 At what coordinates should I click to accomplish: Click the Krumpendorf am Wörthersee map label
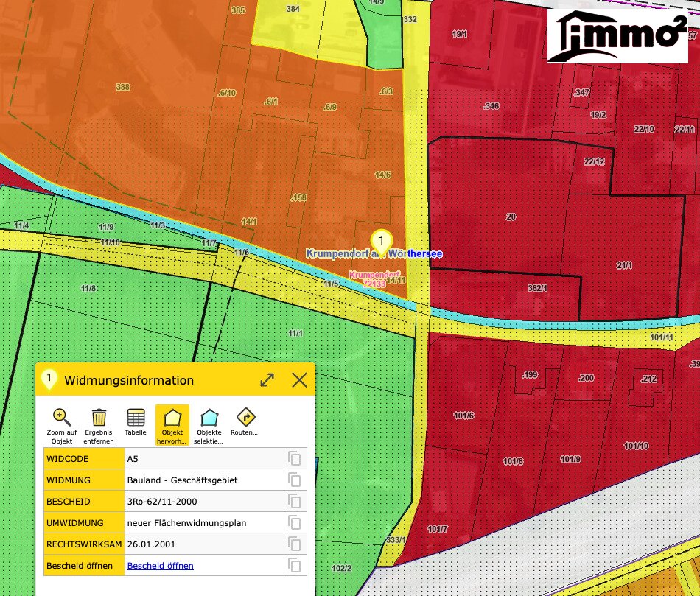coord(374,253)
